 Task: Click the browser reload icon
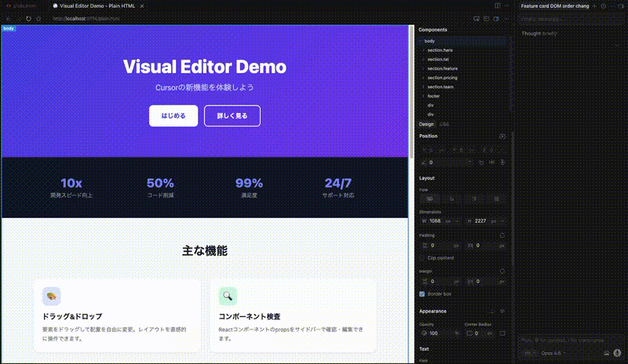(28, 18)
